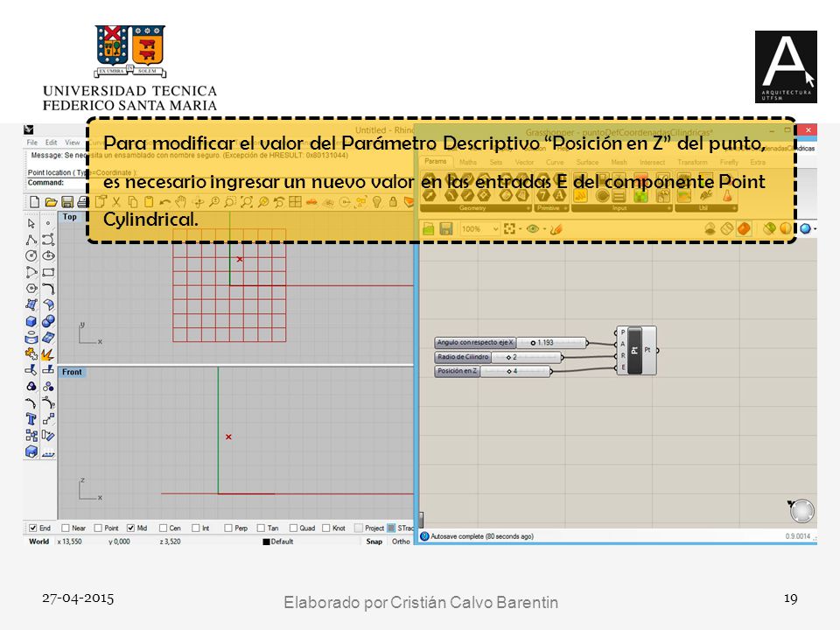
Task: Enable the Tan osnap checkbox
Action: point(261,528)
